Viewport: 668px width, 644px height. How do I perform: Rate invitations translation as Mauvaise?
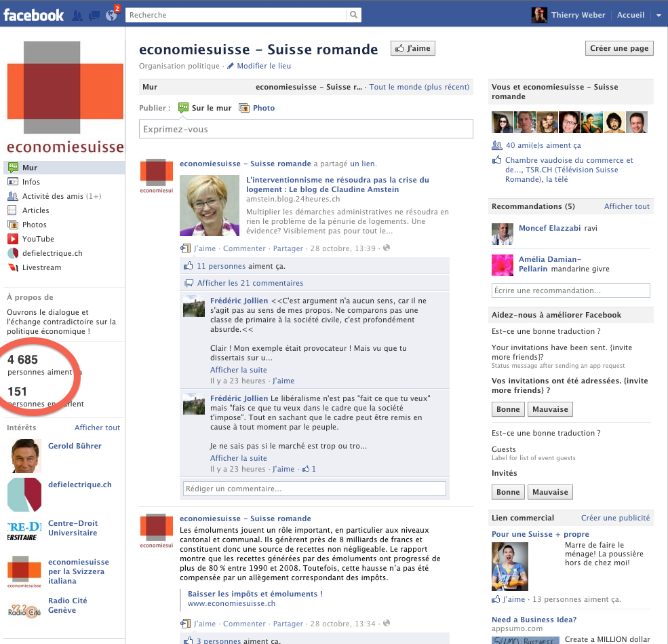550,409
